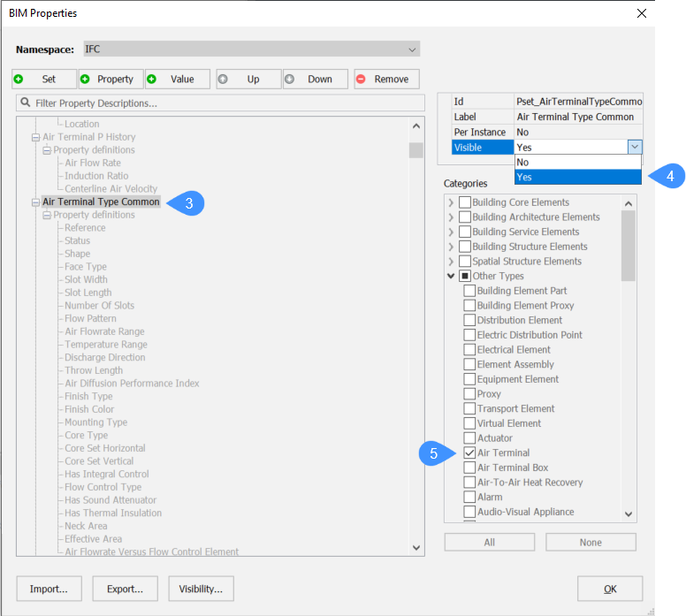686x616 pixels.
Task: Move item with the Up button
Action: [x=246, y=79]
